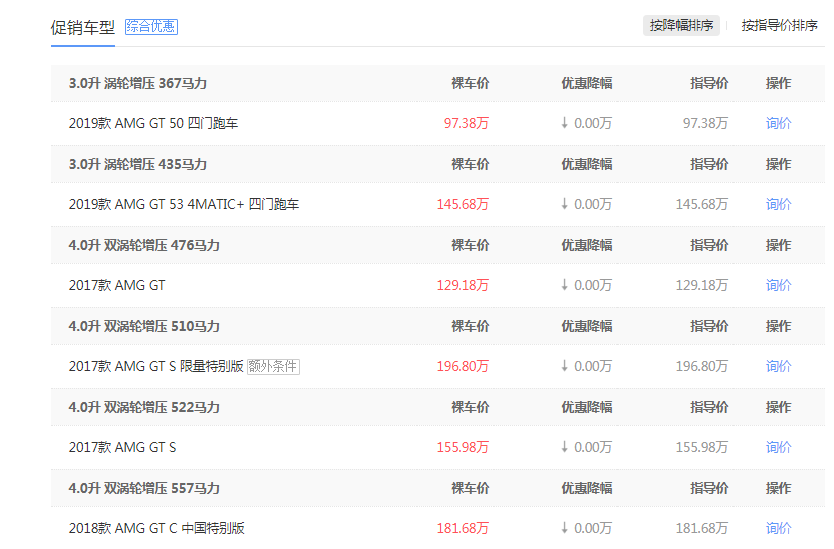Open 2018款 AMG GT C 中国特别版 name
Screen dimensions: 834x549
coord(156,528)
